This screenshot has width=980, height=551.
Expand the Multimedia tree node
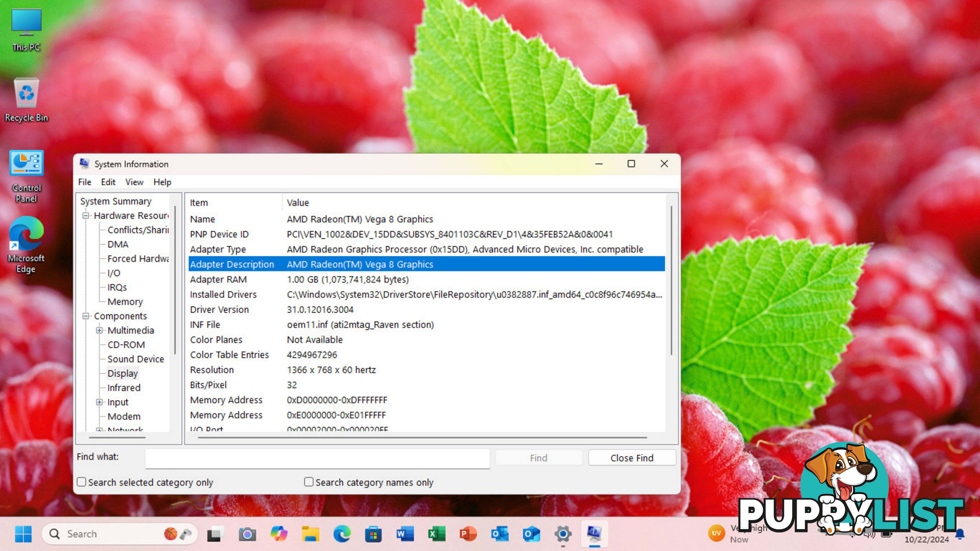pyautogui.click(x=99, y=331)
